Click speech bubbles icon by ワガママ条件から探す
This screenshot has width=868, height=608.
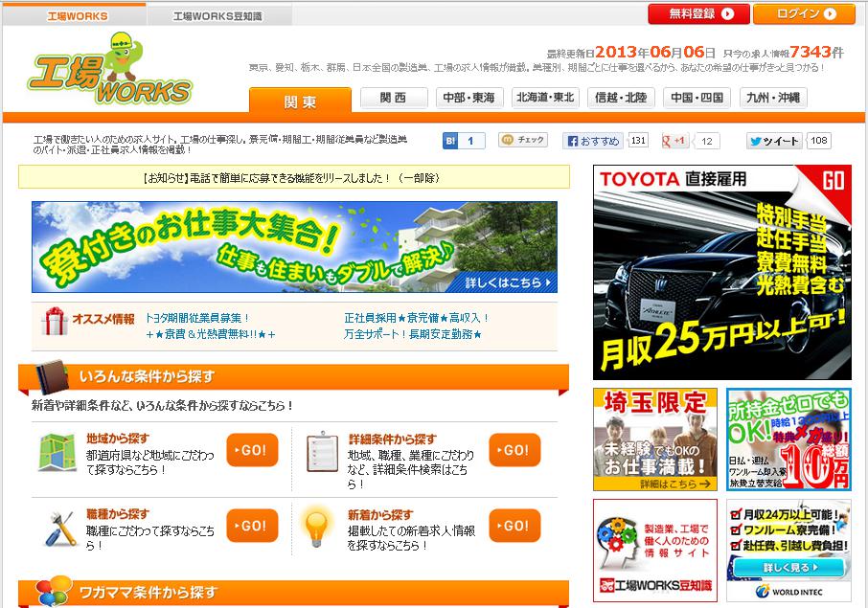pos(55,591)
